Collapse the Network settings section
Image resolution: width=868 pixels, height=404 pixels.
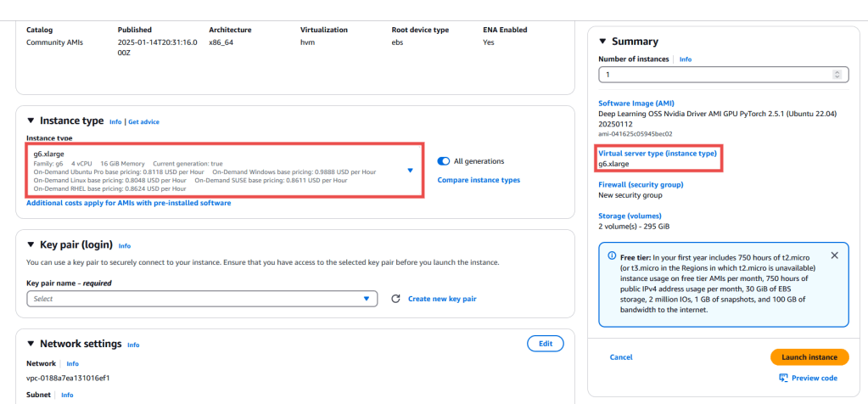click(x=31, y=344)
